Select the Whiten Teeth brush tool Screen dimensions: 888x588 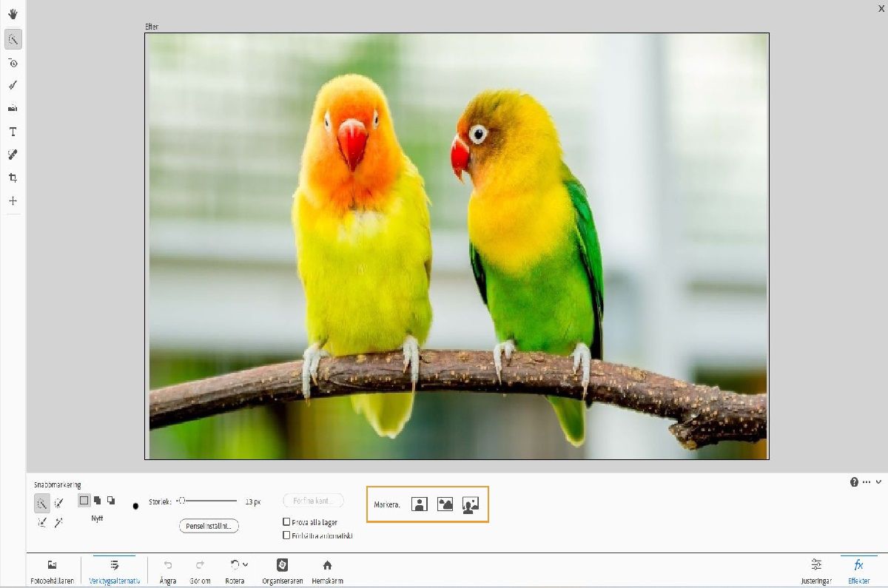(13, 86)
